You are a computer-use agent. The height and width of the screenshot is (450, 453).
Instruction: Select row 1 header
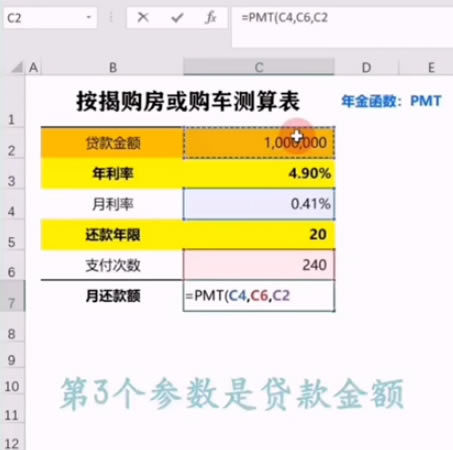[x=12, y=102]
